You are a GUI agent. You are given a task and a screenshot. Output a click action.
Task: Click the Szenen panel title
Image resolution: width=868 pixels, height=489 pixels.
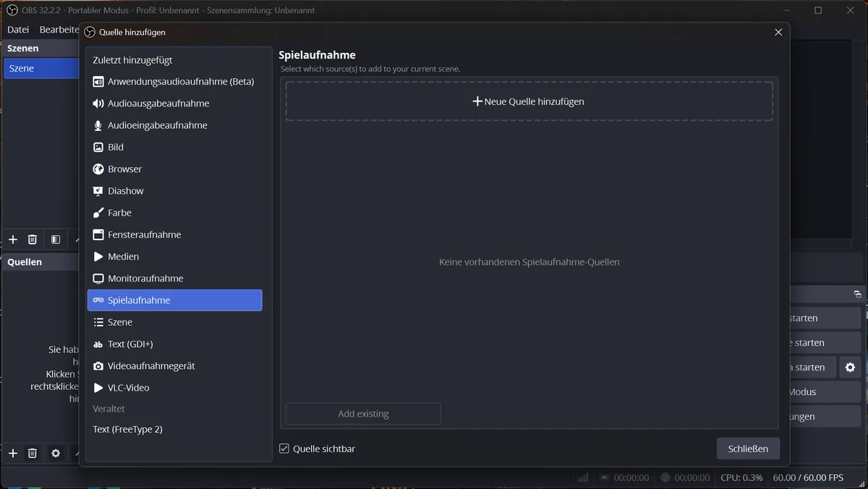coord(23,48)
